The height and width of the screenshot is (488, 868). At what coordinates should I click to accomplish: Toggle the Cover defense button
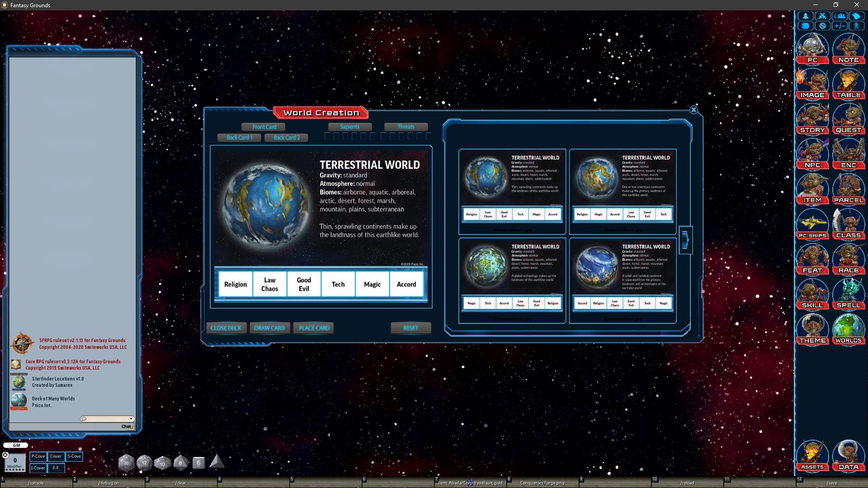click(56, 456)
